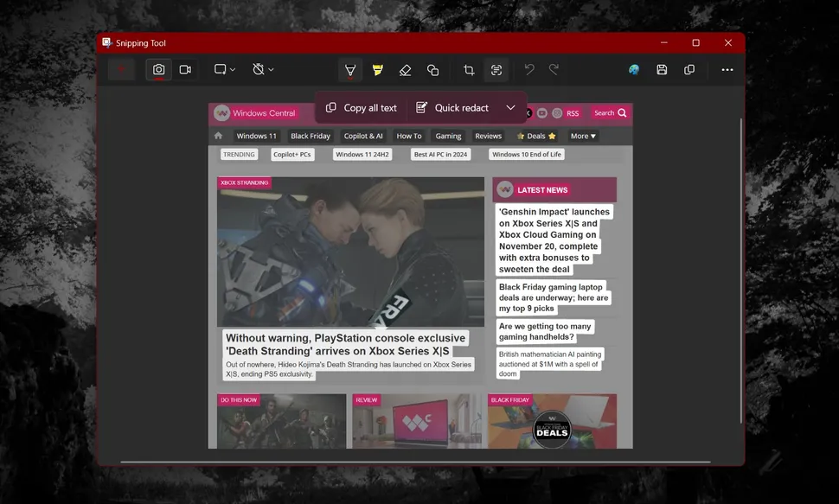Toggle the Text actions tool
The image size is (839, 504).
[x=496, y=70]
